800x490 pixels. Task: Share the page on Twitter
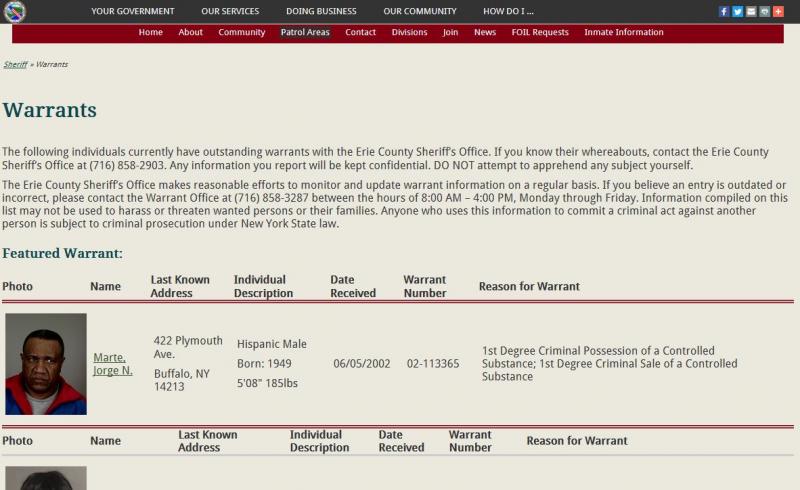(x=737, y=11)
